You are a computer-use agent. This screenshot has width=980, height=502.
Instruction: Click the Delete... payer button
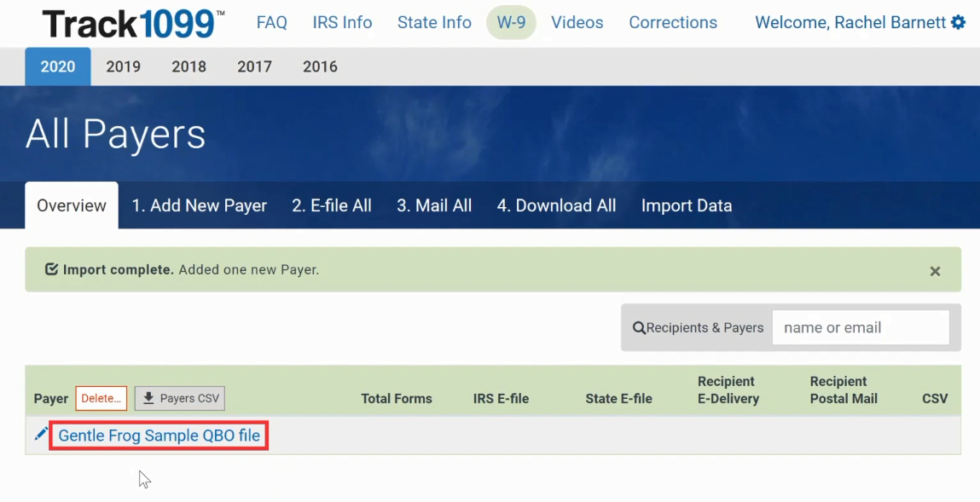click(101, 398)
